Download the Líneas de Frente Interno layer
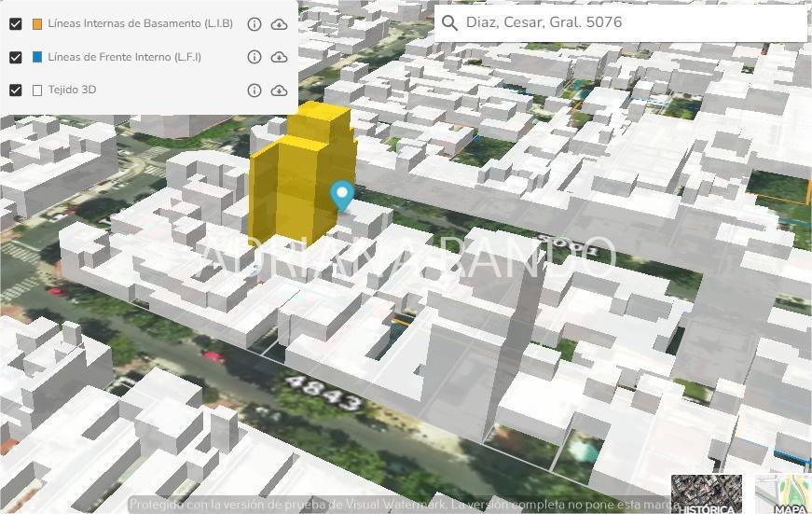The image size is (812, 514). (279, 57)
